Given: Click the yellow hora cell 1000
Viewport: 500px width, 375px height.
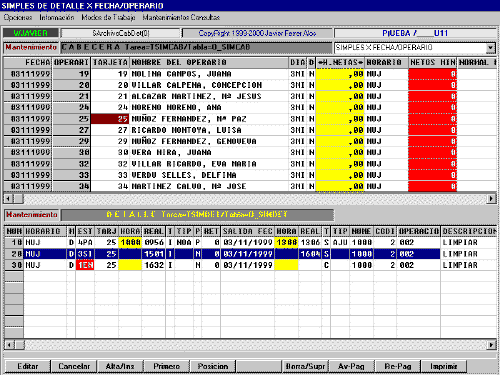Looking at the screenshot, I should coord(130,242).
